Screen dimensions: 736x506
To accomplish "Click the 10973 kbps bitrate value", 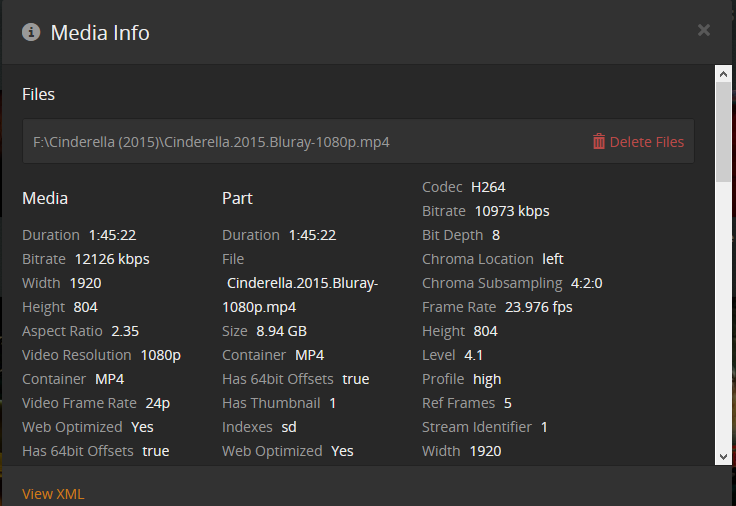I will 512,211.
